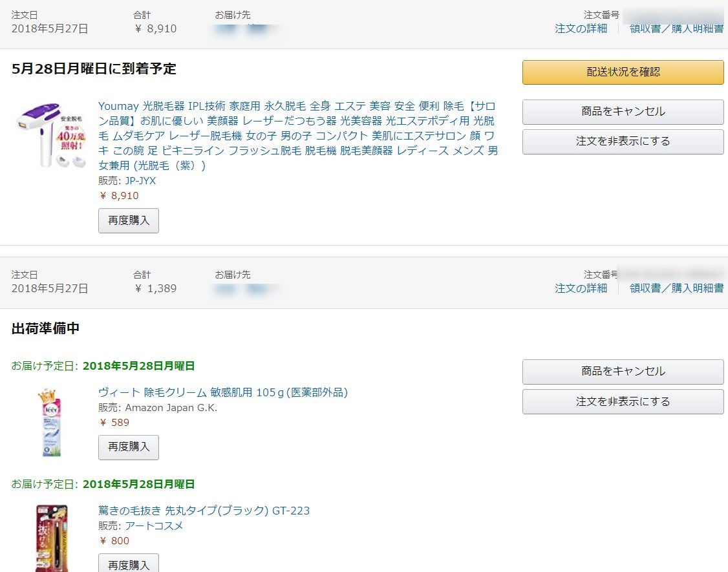Cancel item in the ¥8,910 order
The height and width of the screenshot is (572, 728).
623,112
